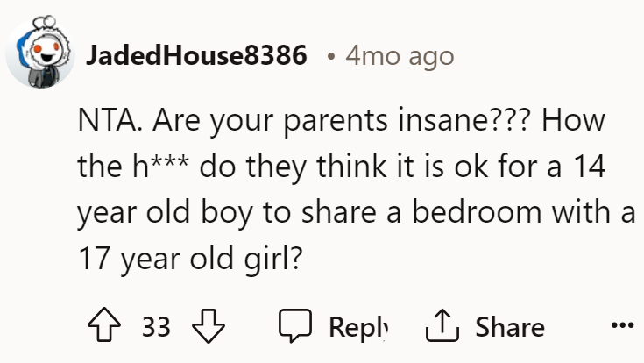Viewport: 644px width, 363px height.
Task: Click the Reply button text
Action: 358,328
